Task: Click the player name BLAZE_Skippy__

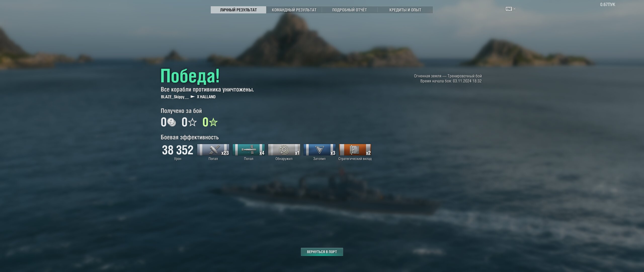Action: coord(175,97)
